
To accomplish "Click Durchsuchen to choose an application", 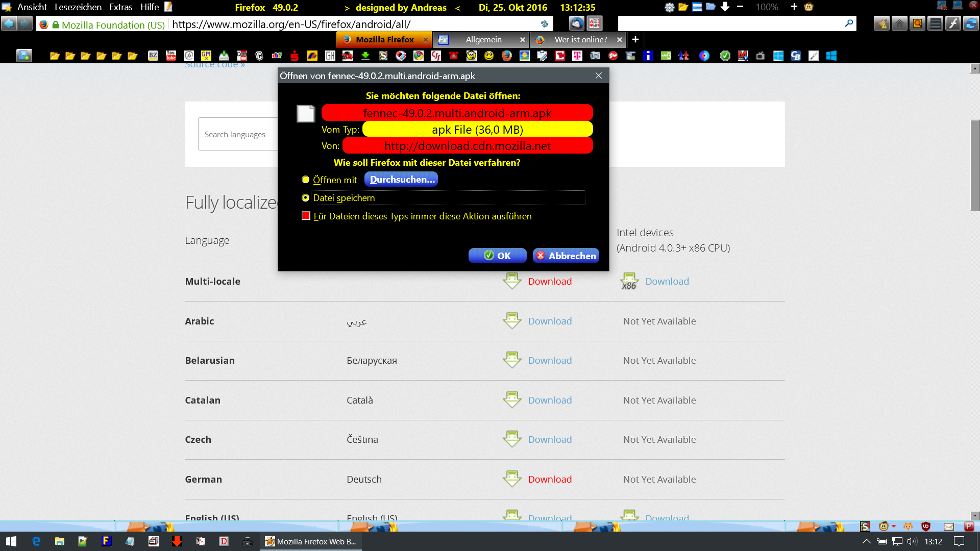I will 401,180.
